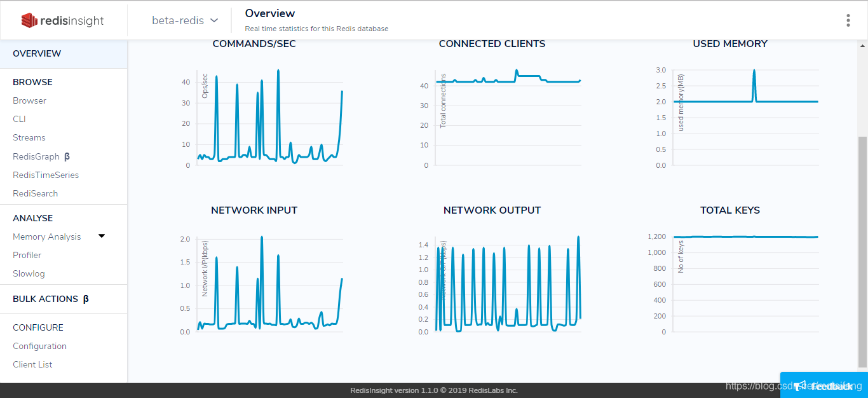The height and width of the screenshot is (398, 868).
Task: Open the CLI from the sidebar
Action: [x=18, y=119]
